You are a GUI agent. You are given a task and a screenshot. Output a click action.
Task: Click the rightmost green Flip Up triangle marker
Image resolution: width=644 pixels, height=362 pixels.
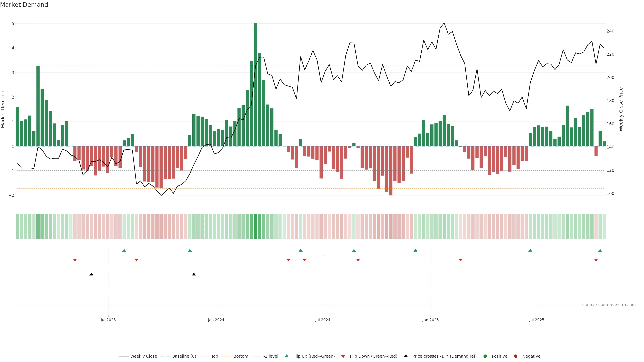600,250
